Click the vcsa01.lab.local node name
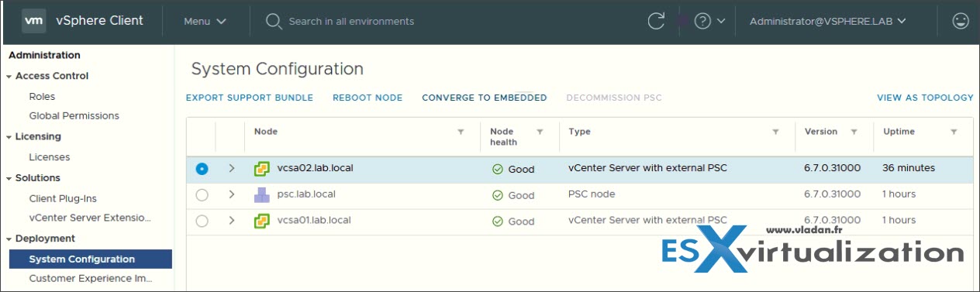 tap(314, 220)
